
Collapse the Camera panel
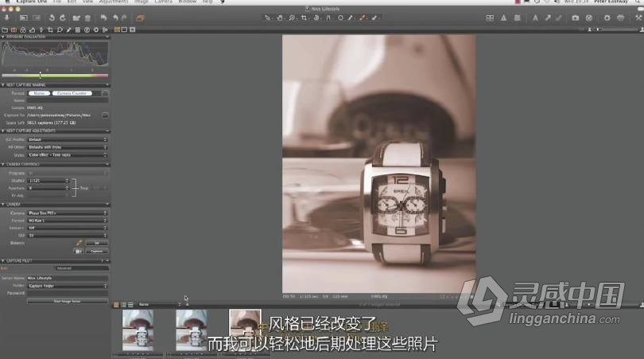3,205
